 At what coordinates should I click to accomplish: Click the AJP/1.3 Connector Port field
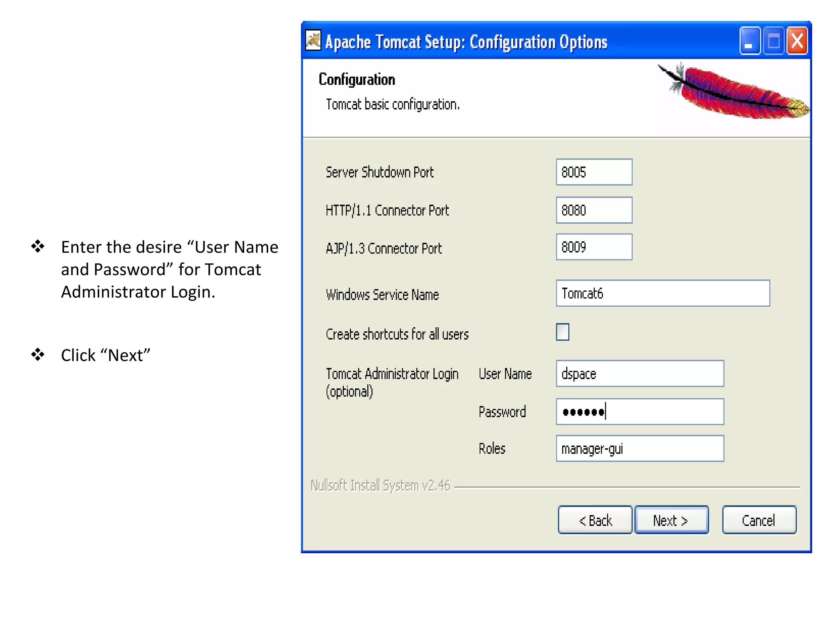[x=594, y=247]
